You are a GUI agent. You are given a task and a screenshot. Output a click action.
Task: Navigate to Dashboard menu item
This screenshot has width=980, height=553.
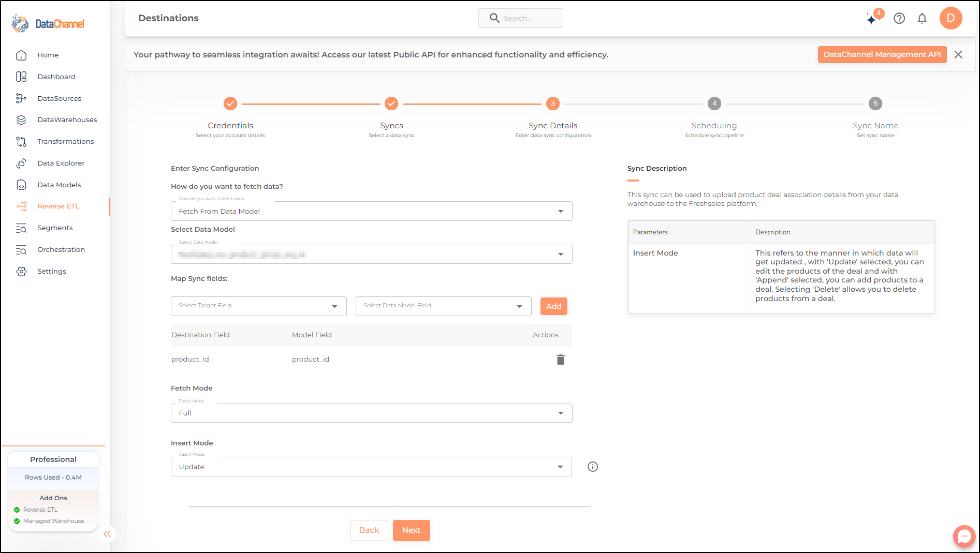pyautogui.click(x=56, y=77)
